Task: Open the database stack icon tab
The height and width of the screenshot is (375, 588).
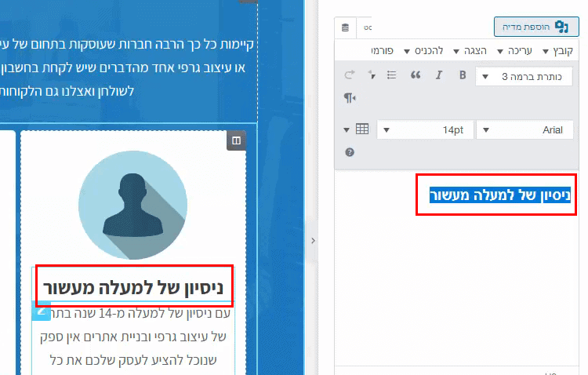Action: click(x=346, y=27)
